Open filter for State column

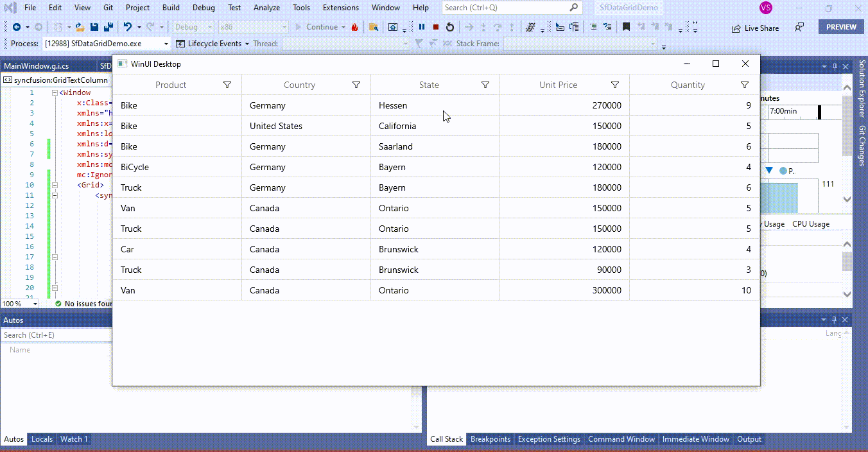point(485,85)
